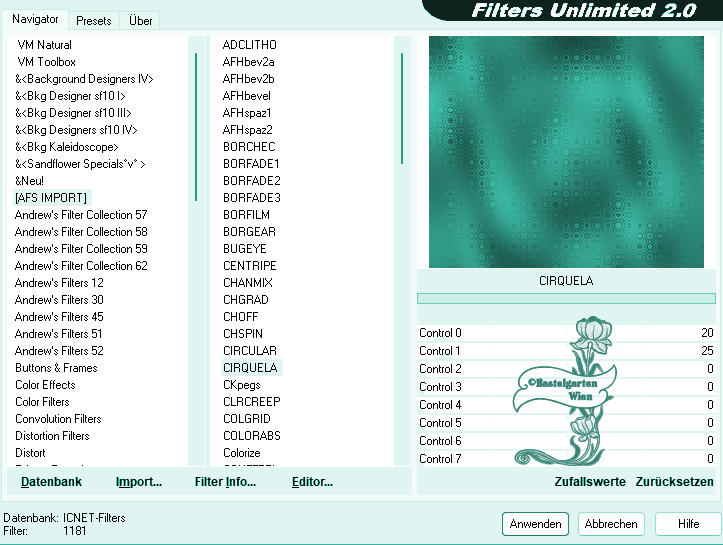
Task: Adjust the Control 7 slider
Action: [x=566, y=459]
